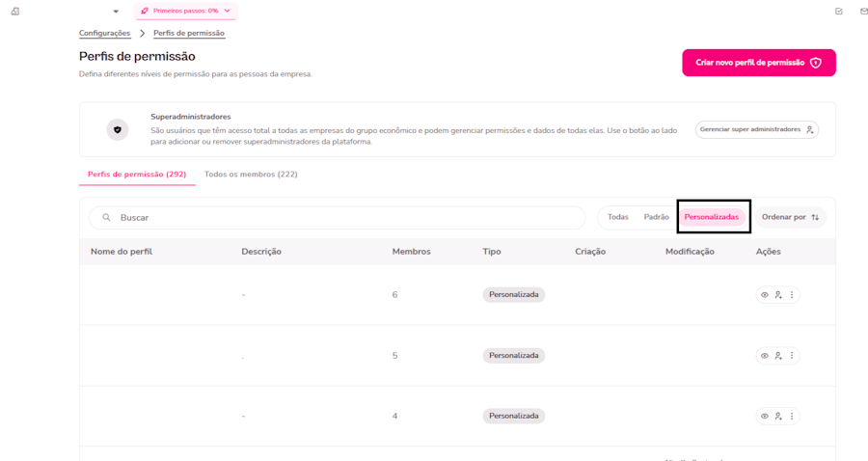Click the member count 4 cell
This screenshot has height=461, width=868.
tap(394, 416)
